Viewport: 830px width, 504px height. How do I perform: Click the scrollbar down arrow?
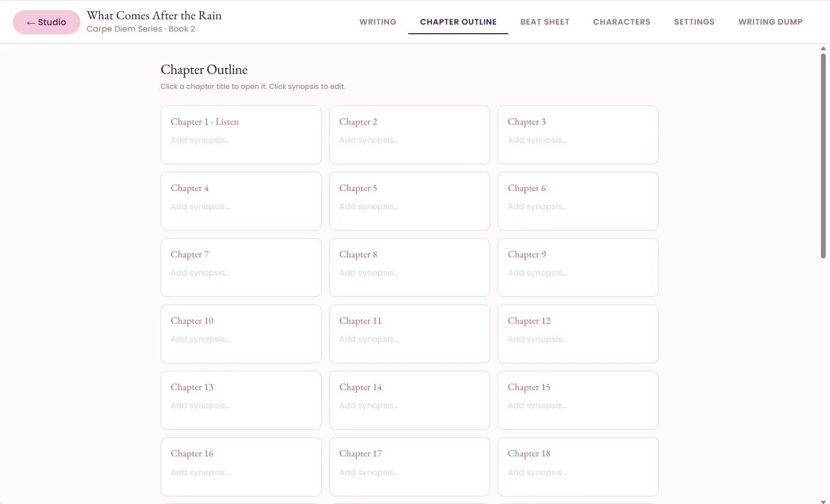[823, 501]
